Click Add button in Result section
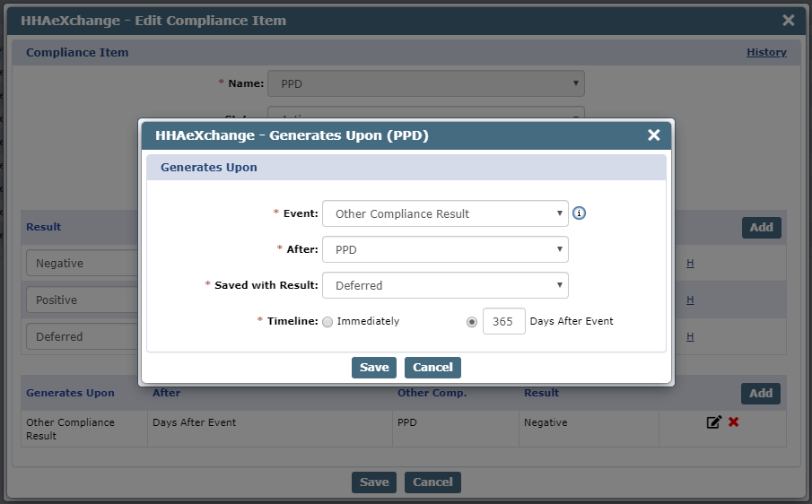The width and height of the screenshot is (812, 504). click(x=761, y=228)
